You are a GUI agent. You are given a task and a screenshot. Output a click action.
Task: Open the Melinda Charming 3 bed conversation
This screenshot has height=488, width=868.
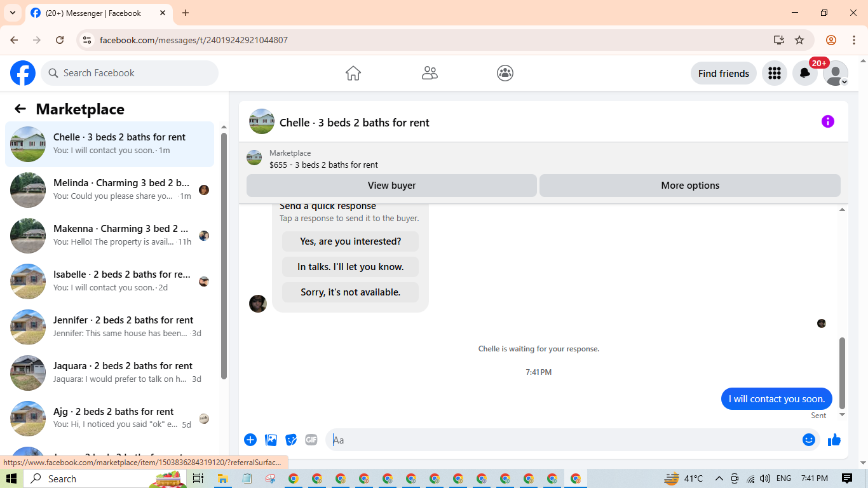(110, 190)
